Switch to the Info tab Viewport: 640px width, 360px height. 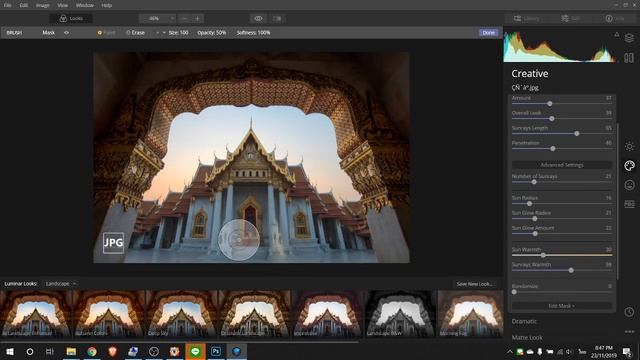click(615, 18)
